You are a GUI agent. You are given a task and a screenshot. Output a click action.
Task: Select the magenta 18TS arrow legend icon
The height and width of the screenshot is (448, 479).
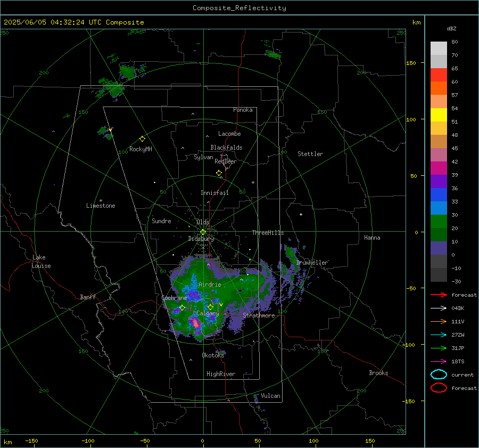pos(439,362)
